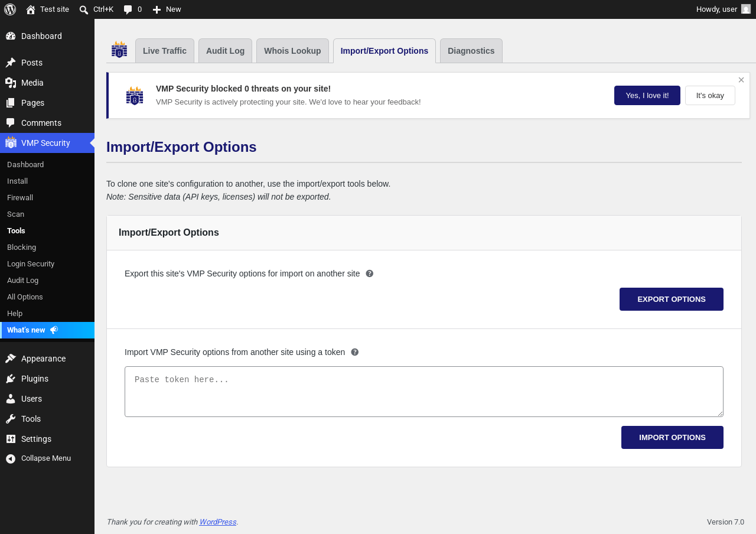Click the VMP Security shield icon in sidebar
Viewport: 756px width, 534px height.
[x=11, y=142]
